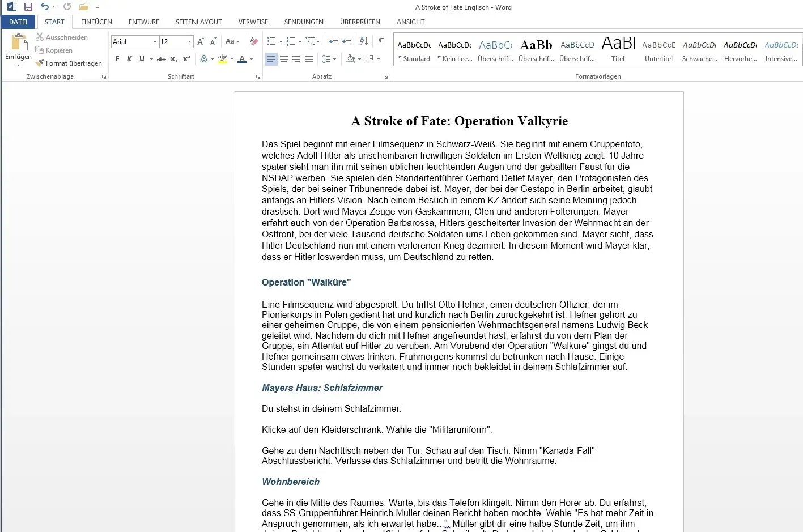Click the Kopieren button

(x=54, y=50)
